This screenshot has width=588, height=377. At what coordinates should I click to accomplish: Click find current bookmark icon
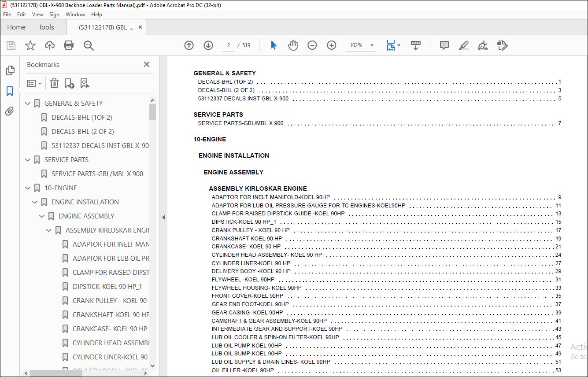pyautogui.click(x=85, y=83)
